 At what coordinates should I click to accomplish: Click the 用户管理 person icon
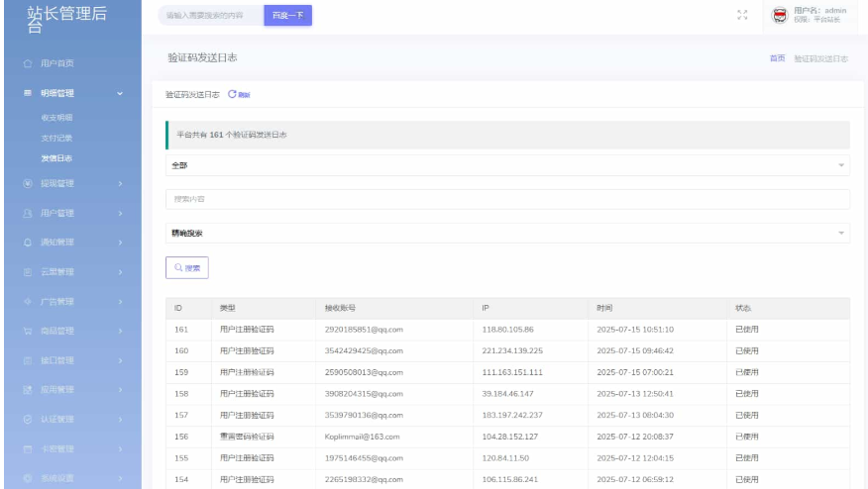(28, 213)
